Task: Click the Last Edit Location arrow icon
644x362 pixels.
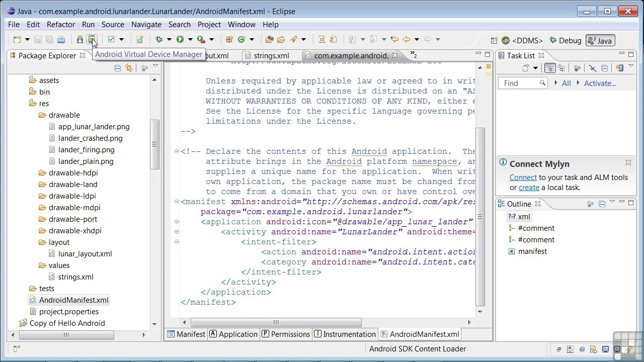Action: tap(394, 39)
